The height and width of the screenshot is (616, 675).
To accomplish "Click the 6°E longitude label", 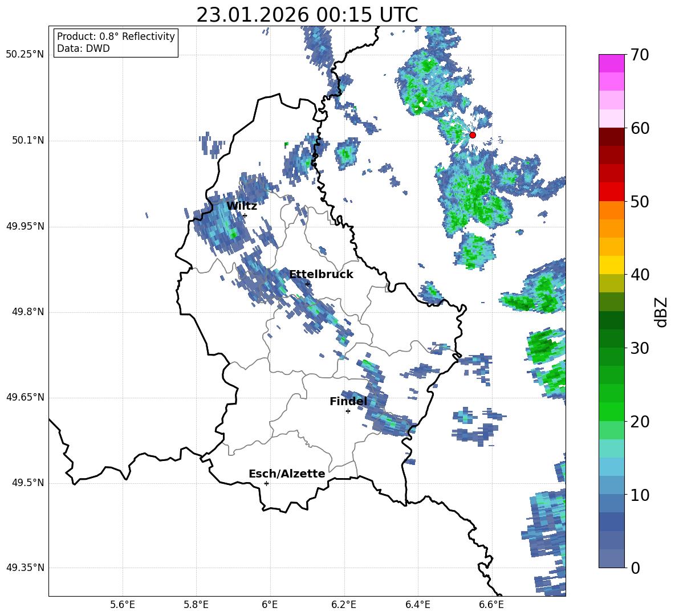I will pyautogui.click(x=270, y=605).
